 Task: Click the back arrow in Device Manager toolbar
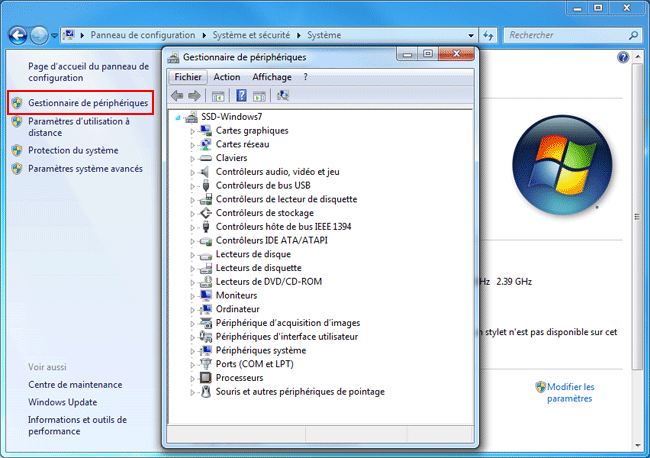coord(178,96)
